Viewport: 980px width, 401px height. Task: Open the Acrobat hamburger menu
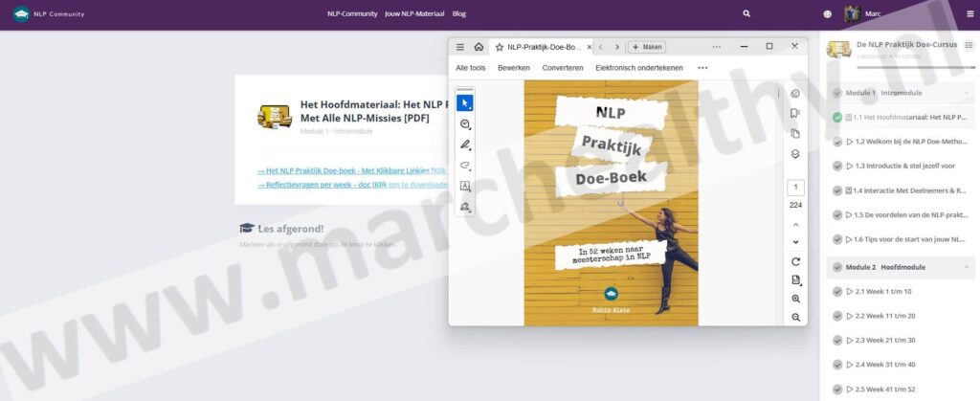click(x=460, y=47)
